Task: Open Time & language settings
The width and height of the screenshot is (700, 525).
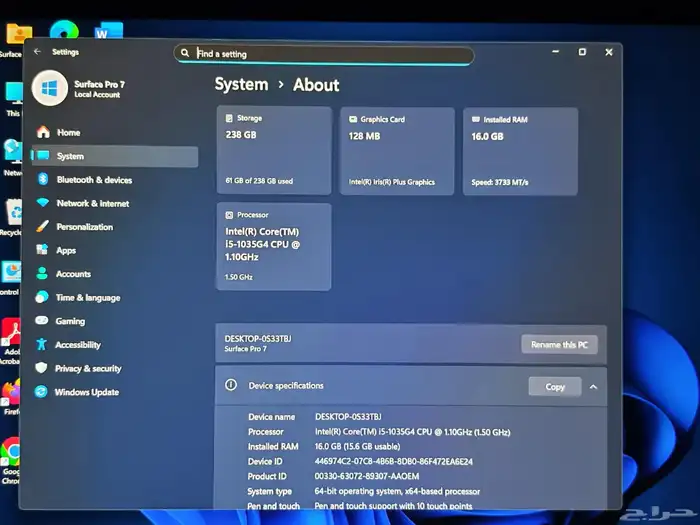Action: 87,297
